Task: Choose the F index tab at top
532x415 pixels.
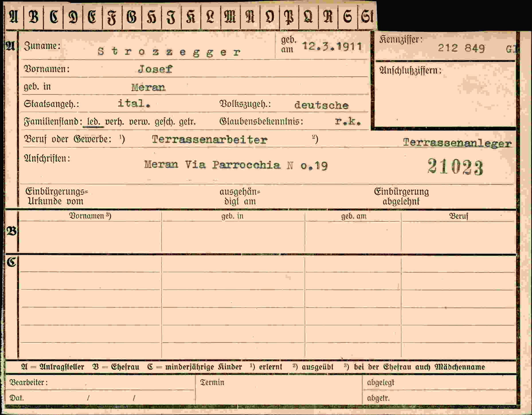Action: [112, 17]
